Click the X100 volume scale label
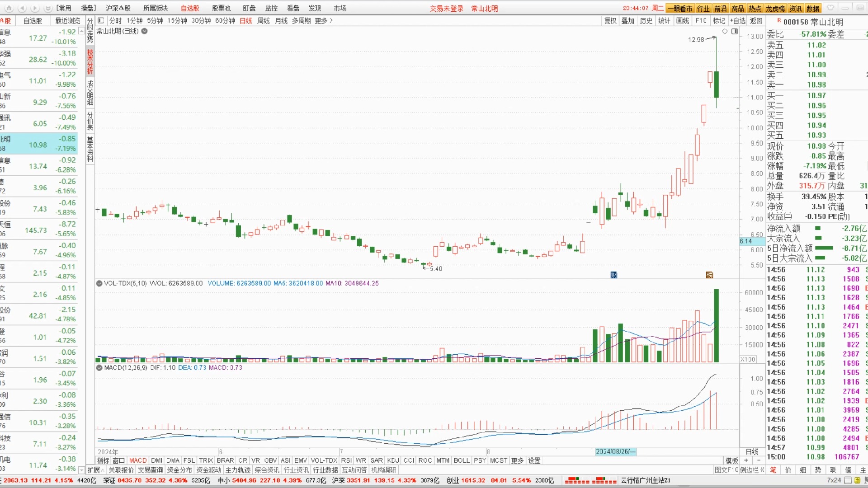Screen dimensions: 868x488 [748, 359]
